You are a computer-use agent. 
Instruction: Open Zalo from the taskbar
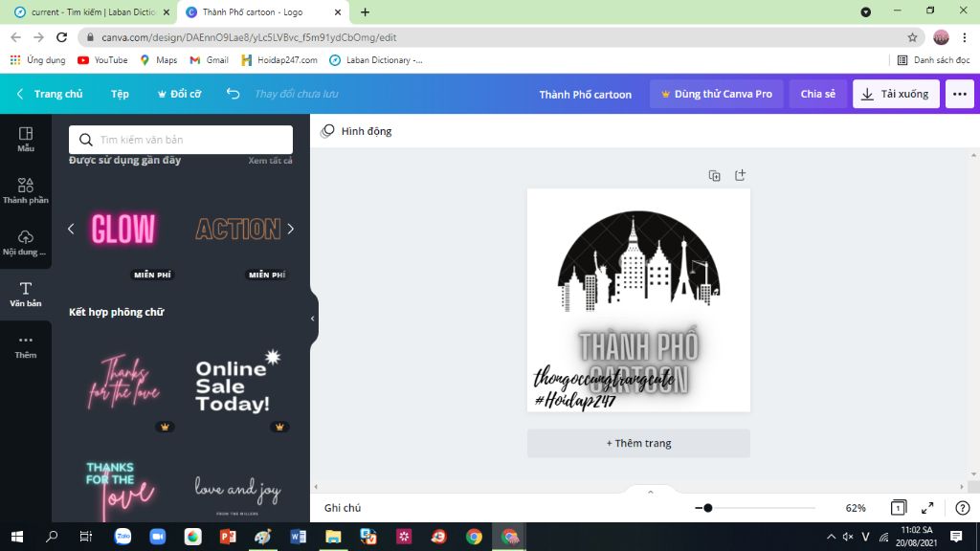click(122, 537)
